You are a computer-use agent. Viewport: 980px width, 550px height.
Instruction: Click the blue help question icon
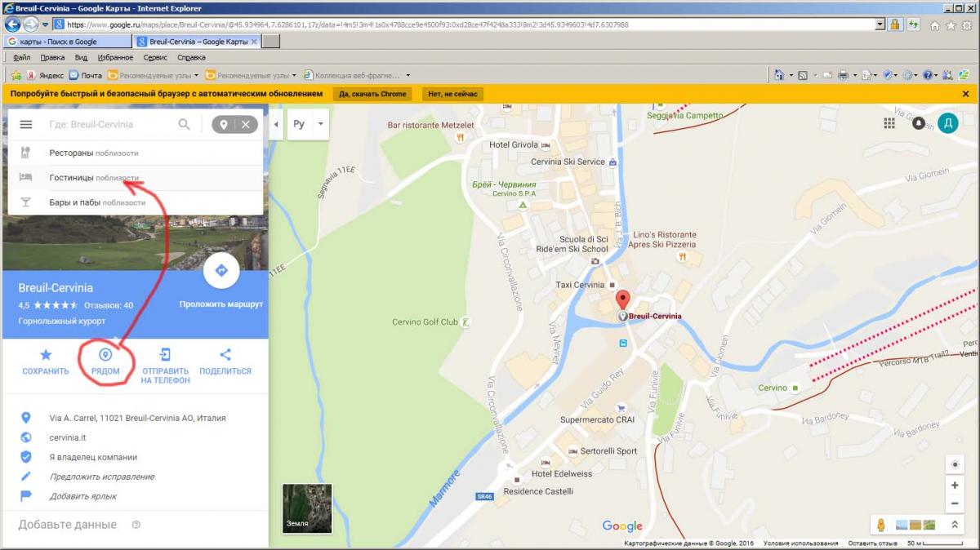929,75
